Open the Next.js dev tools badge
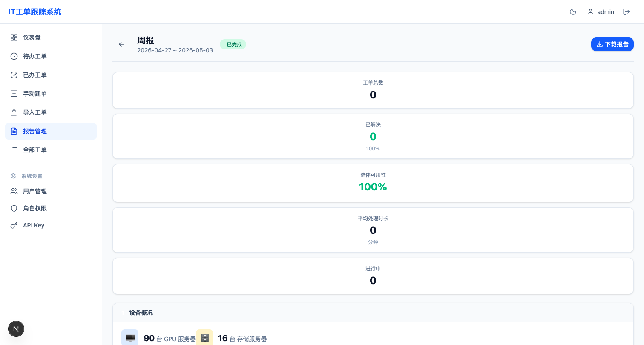 click(16, 329)
